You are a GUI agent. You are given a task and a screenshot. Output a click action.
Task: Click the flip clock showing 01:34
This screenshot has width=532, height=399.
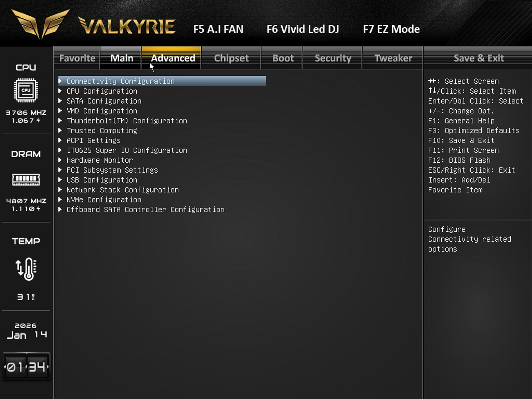[x=26, y=367]
